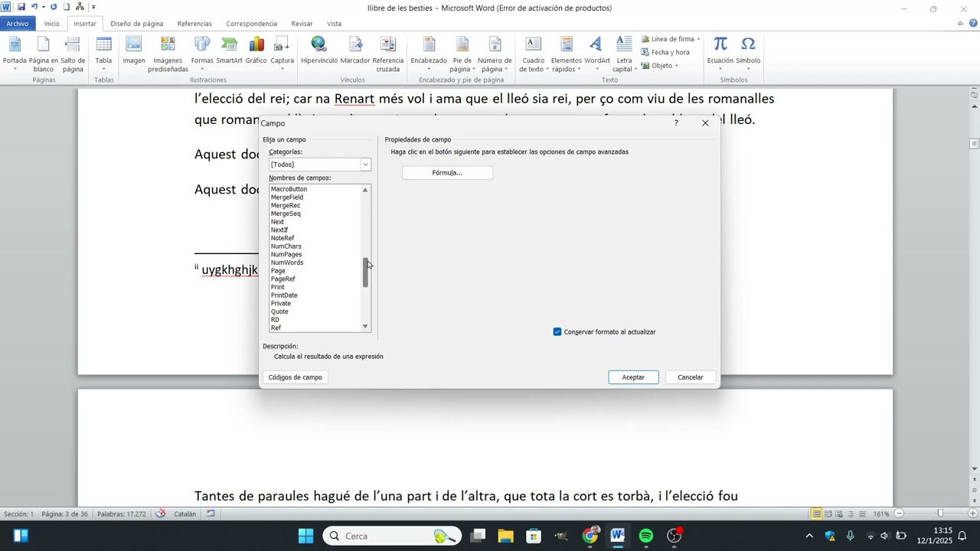
Task: Open the Encabezado header gallery
Action: (x=429, y=54)
